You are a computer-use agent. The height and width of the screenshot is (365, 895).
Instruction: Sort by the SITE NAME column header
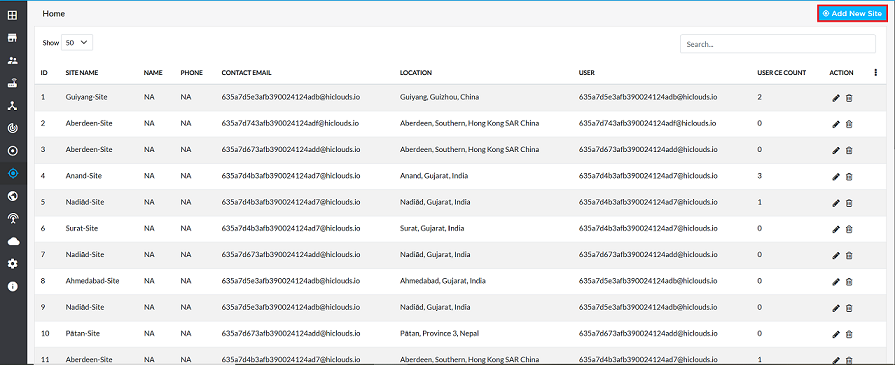coord(82,73)
